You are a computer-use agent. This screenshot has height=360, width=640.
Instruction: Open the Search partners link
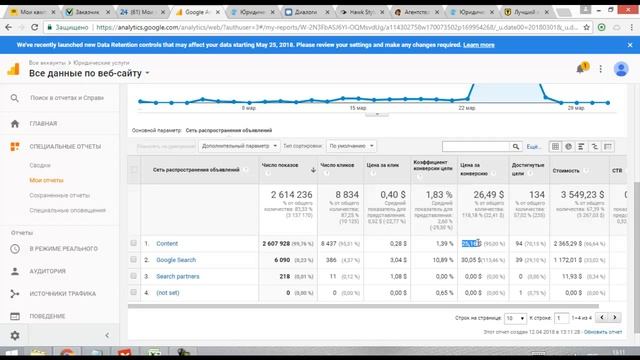[x=178, y=276]
